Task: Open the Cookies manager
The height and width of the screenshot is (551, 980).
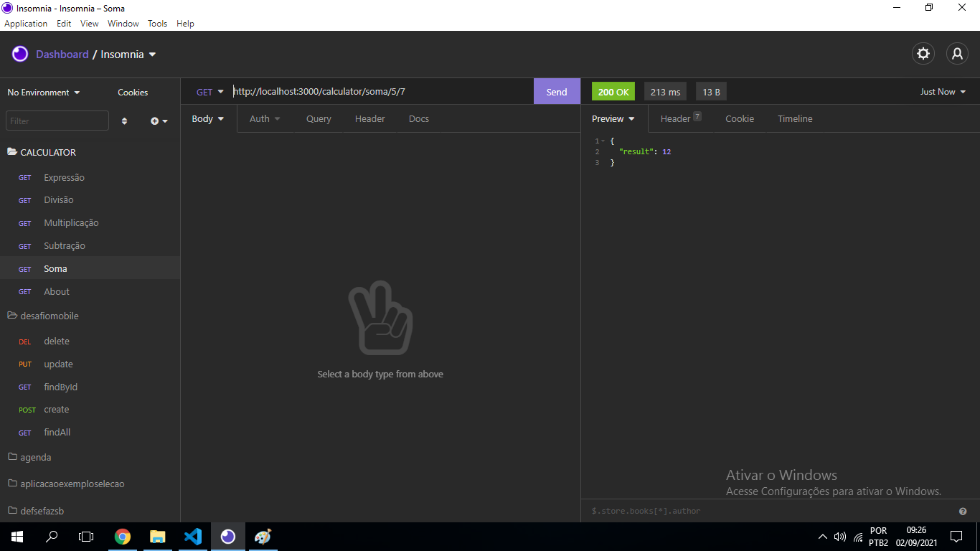Action: tap(133, 93)
